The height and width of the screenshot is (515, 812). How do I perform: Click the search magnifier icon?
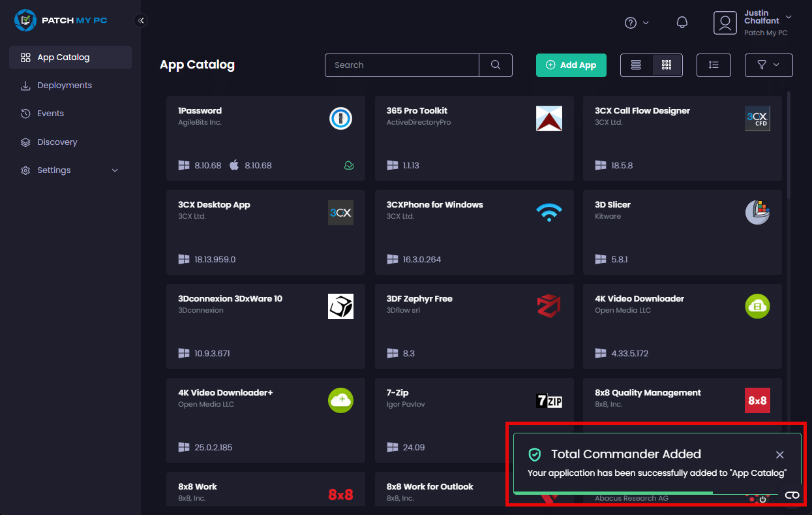(x=496, y=65)
